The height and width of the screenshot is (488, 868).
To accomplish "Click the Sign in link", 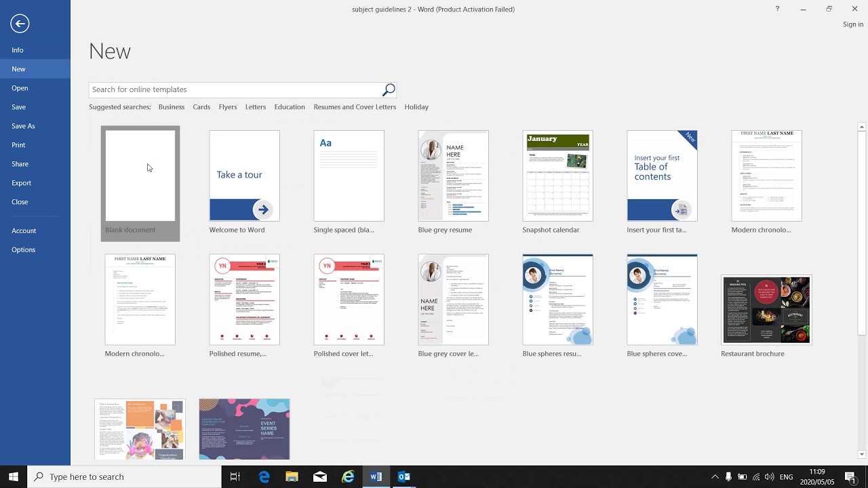I will 853,24.
